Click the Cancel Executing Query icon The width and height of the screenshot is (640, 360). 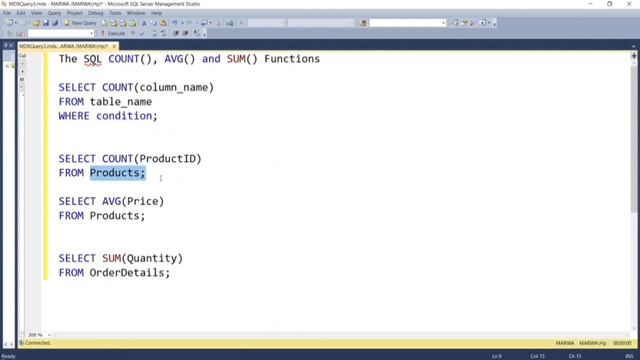(133, 33)
